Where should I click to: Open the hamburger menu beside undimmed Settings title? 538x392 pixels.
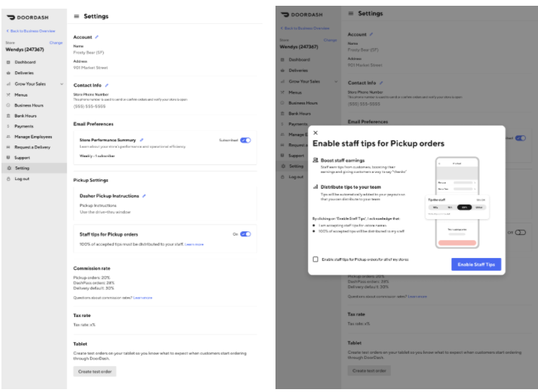pyautogui.click(x=77, y=16)
